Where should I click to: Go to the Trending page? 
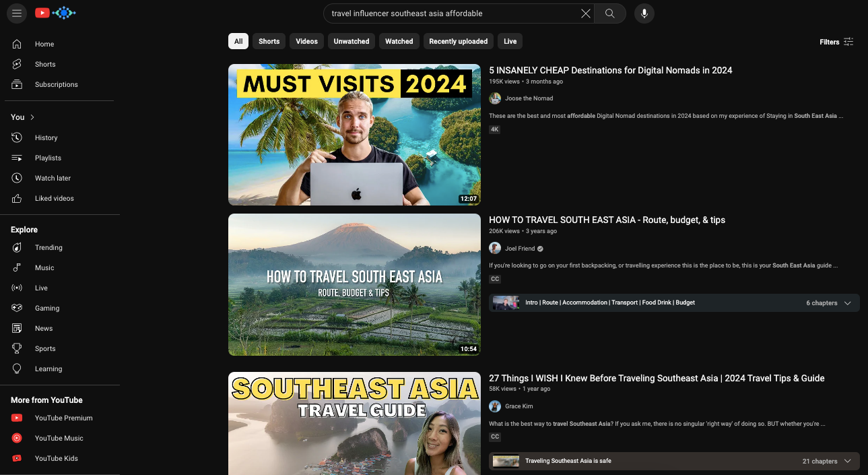[x=47, y=247]
